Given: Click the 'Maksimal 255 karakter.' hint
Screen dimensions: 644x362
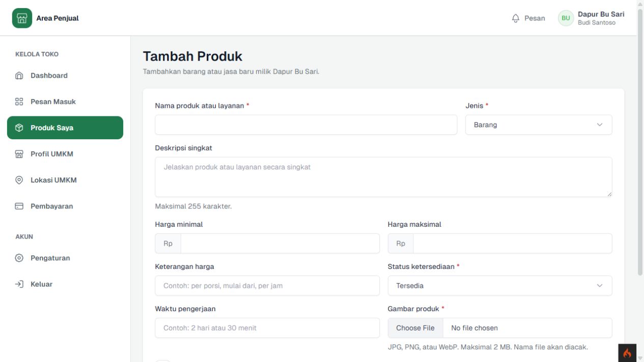Looking at the screenshot, I should (193, 206).
